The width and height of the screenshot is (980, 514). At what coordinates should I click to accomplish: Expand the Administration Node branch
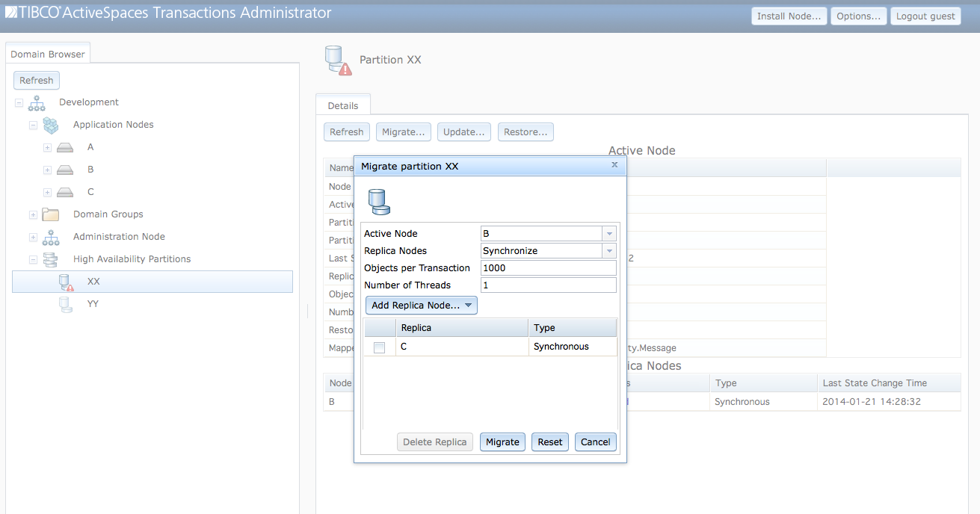pos(33,238)
